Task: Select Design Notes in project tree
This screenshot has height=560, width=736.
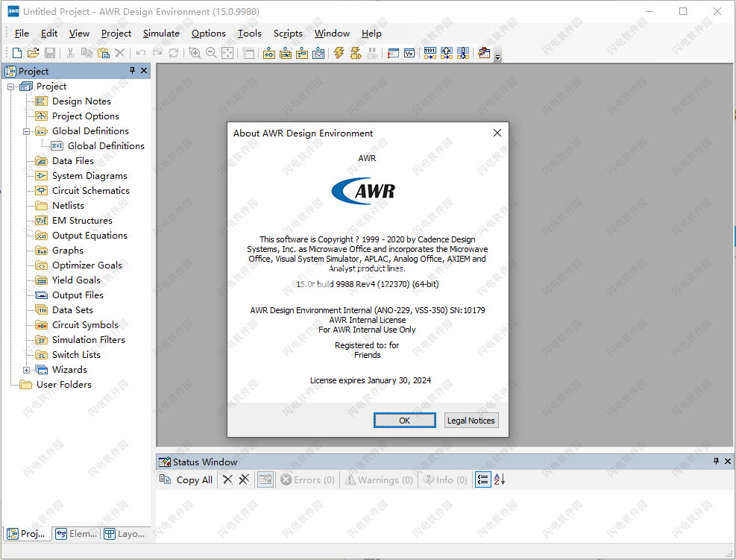Action: (x=82, y=101)
